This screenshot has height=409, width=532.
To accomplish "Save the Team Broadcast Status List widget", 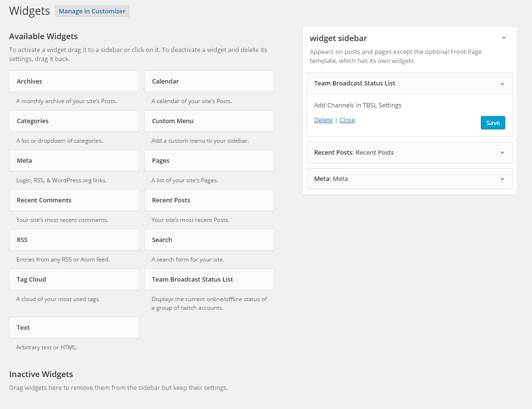I will (493, 123).
